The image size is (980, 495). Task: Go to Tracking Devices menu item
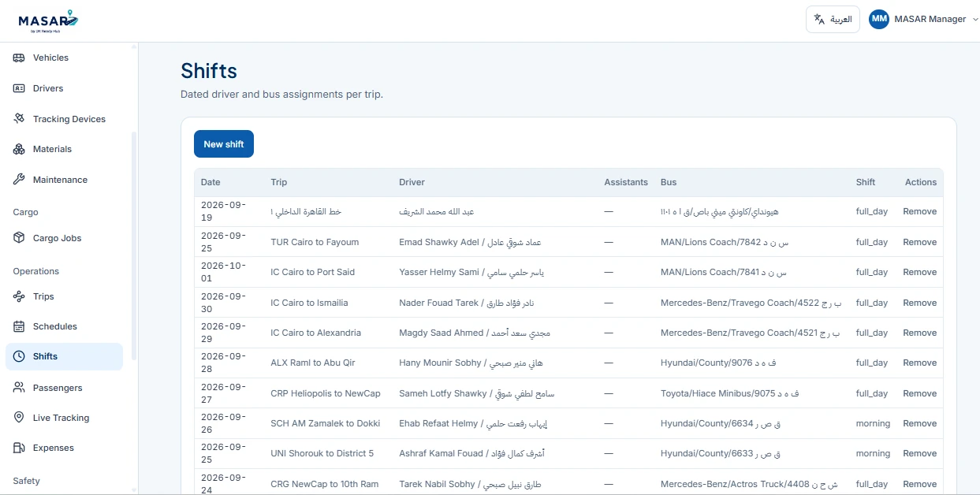click(64, 119)
